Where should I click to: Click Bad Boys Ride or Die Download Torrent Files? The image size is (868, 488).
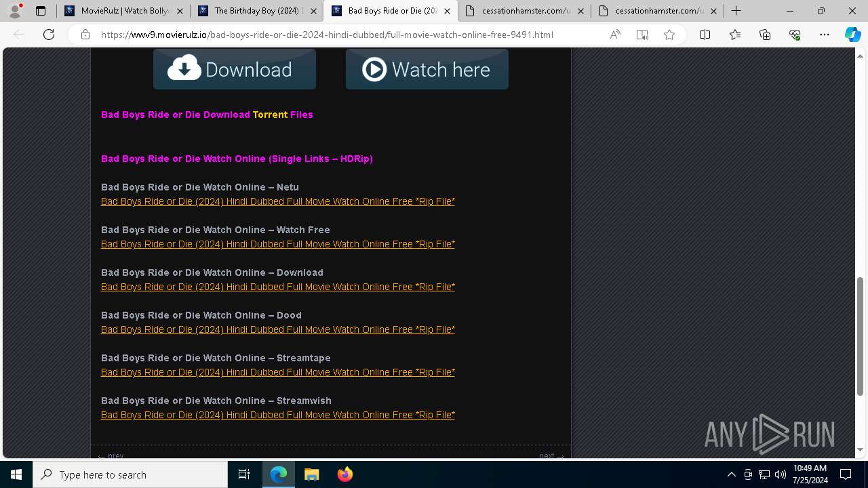tap(207, 115)
